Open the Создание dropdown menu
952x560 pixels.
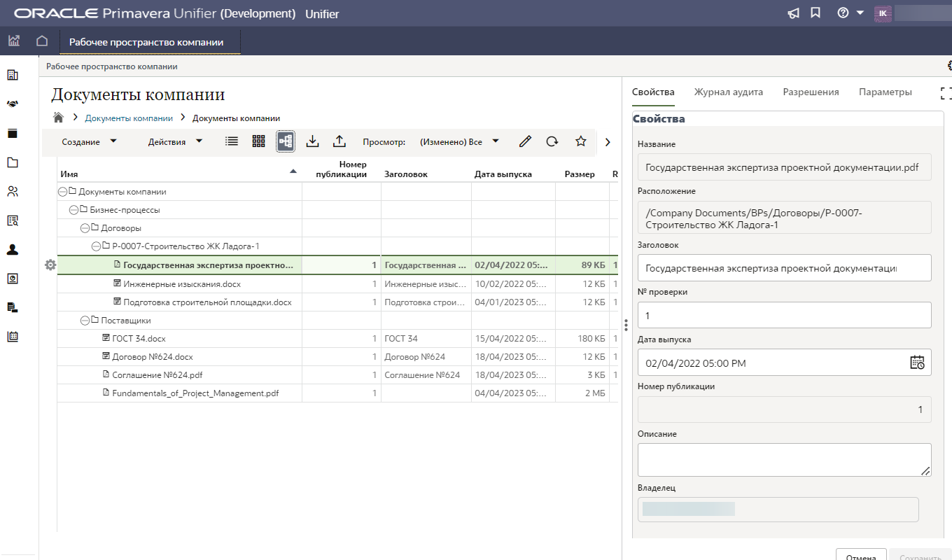coord(89,142)
